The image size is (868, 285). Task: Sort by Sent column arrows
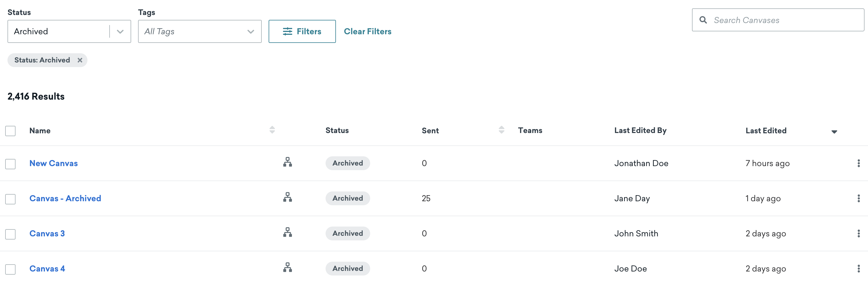tap(501, 130)
